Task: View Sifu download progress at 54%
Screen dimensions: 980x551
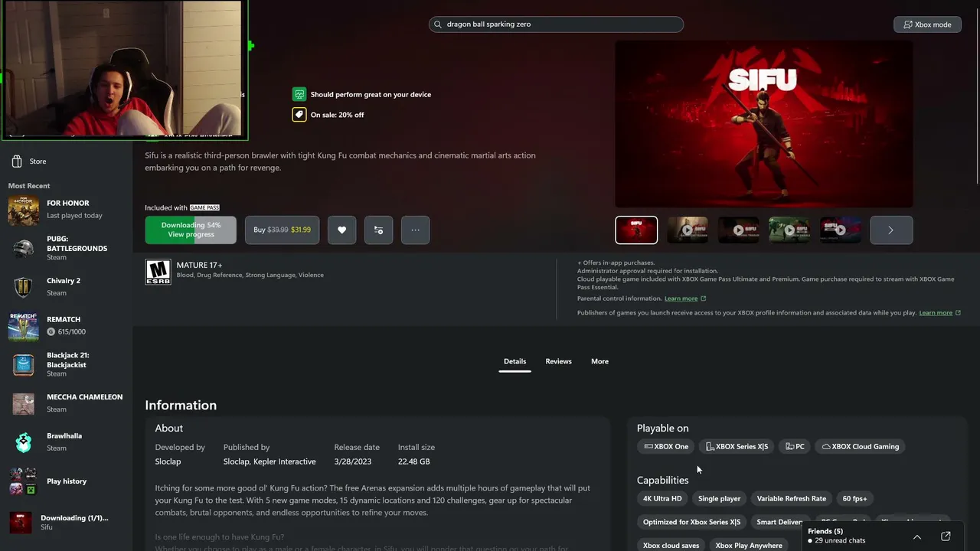Action: point(191,230)
